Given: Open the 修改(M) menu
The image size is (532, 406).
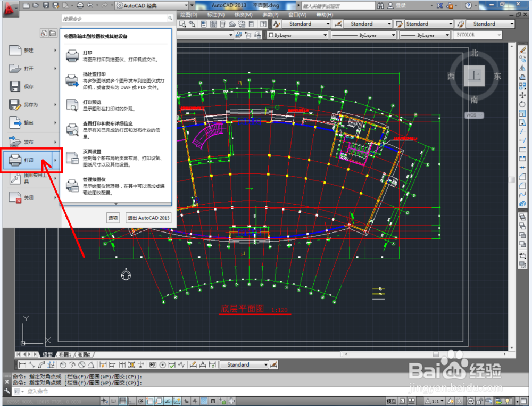Looking at the screenshot, I should pos(243,14).
